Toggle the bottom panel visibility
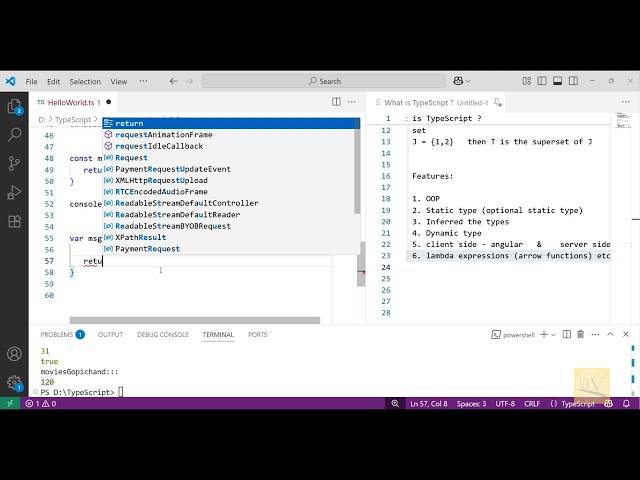This screenshot has width=640, height=480. [x=558, y=81]
